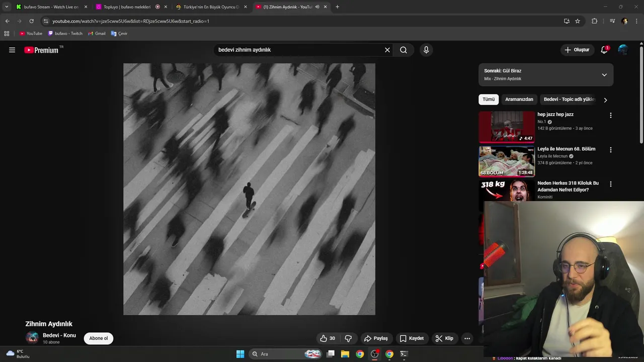Viewport: 644px width, 362px height.
Task: Start voice search with microphone icon
Action: [426, 50]
